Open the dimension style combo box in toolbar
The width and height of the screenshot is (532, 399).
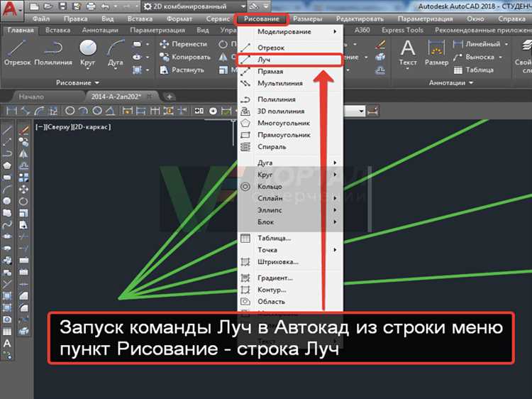point(355,111)
